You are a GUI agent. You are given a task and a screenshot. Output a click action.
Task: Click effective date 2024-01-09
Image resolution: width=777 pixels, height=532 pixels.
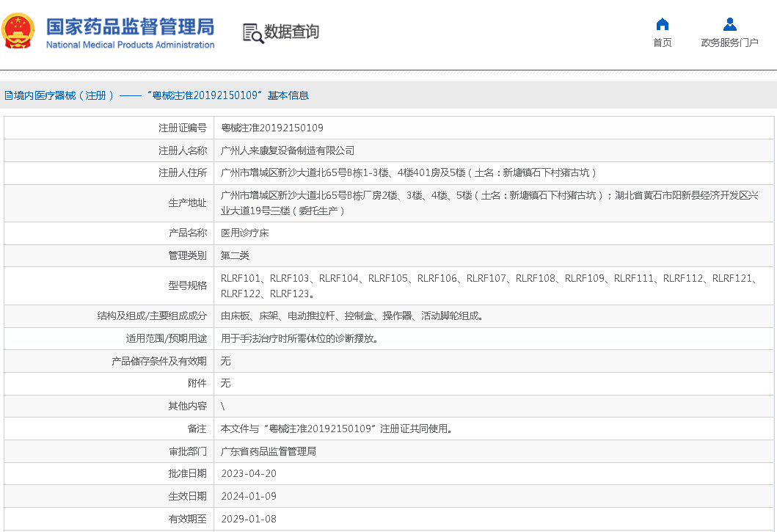(x=249, y=496)
